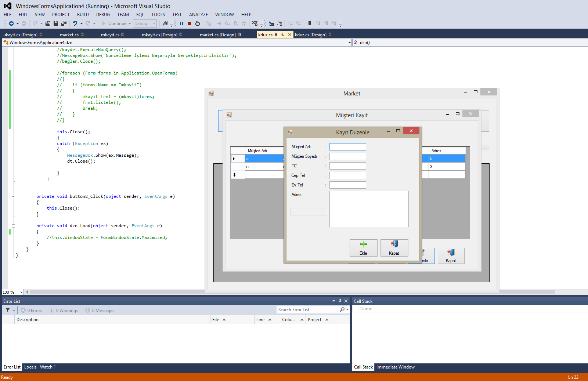The height and width of the screenshot is (381, 588).
Task: Open the Error List window options dropdown arrow
Action: [x=334, y=301]
